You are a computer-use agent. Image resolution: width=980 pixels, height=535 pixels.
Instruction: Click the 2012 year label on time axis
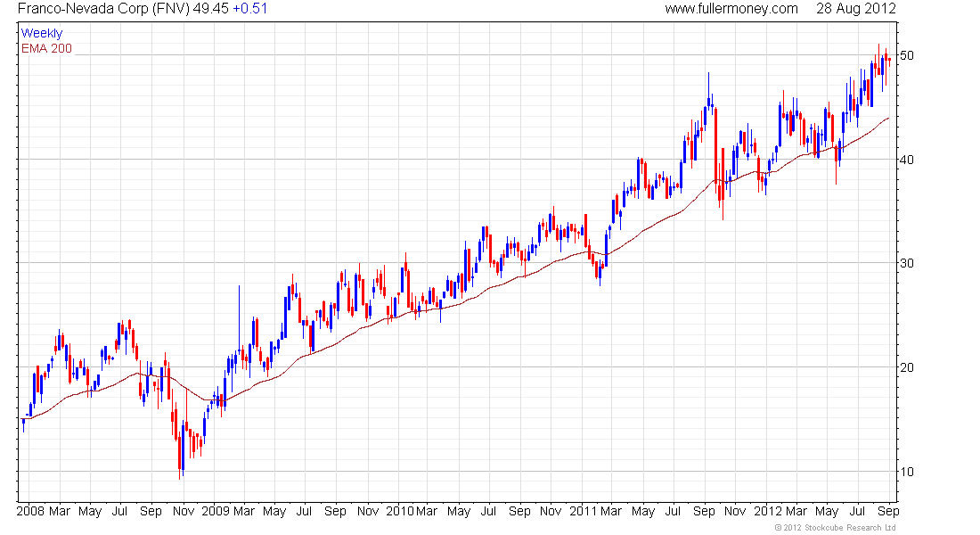click(x=768, y=511)
